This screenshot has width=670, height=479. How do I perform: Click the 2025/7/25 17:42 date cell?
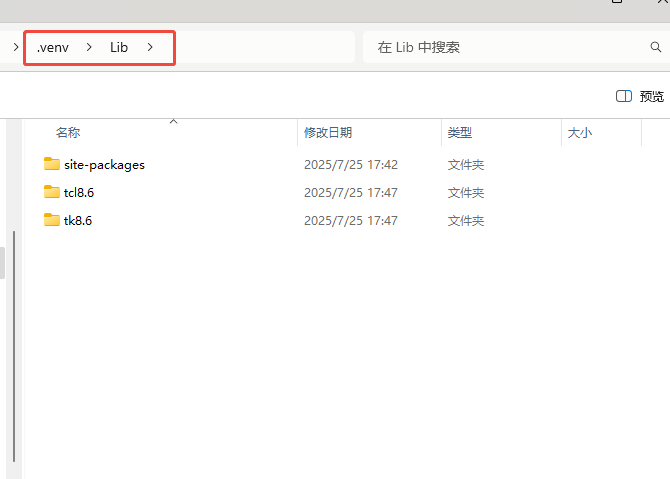pos(351,164)
